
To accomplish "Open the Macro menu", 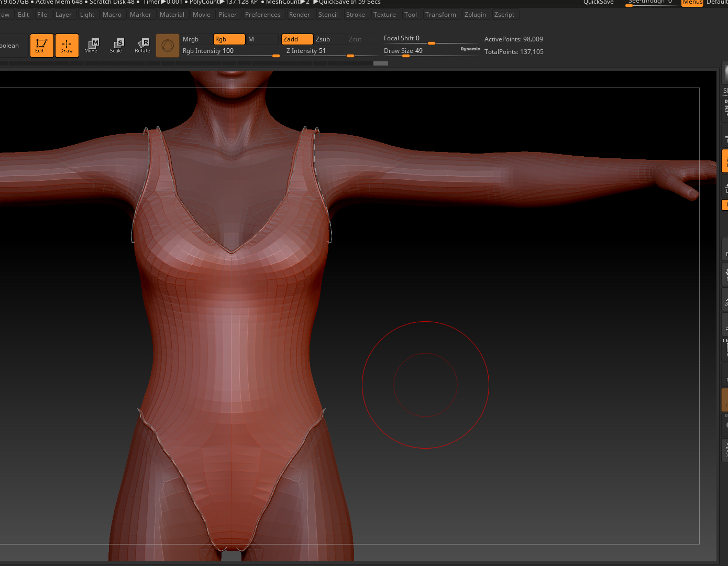I will click(112, 15).
